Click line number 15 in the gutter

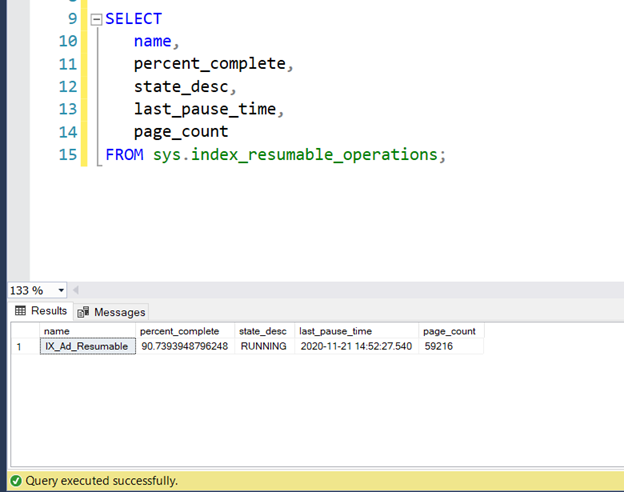click(68, 154)
